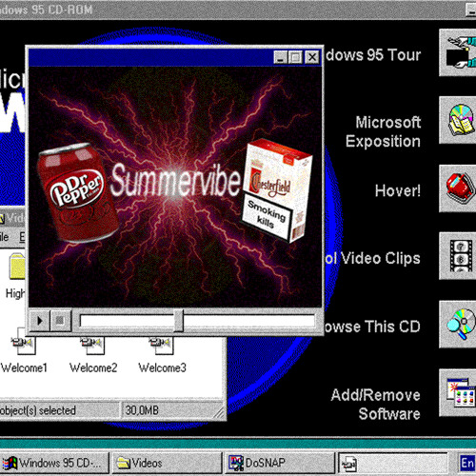The height and width of the screenshot is (476, 476).
Task: Play the video in the player window
Action: [40, 321]
